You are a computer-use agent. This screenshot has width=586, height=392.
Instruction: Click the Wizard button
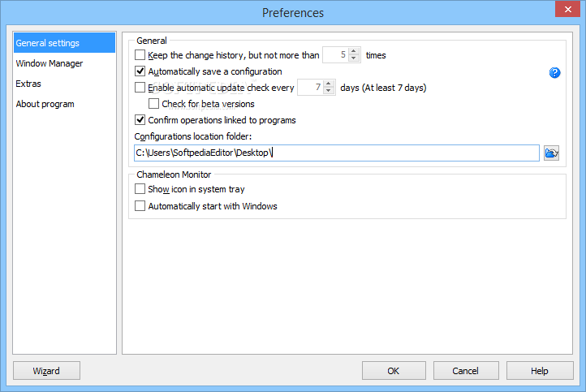coord(46,371)
